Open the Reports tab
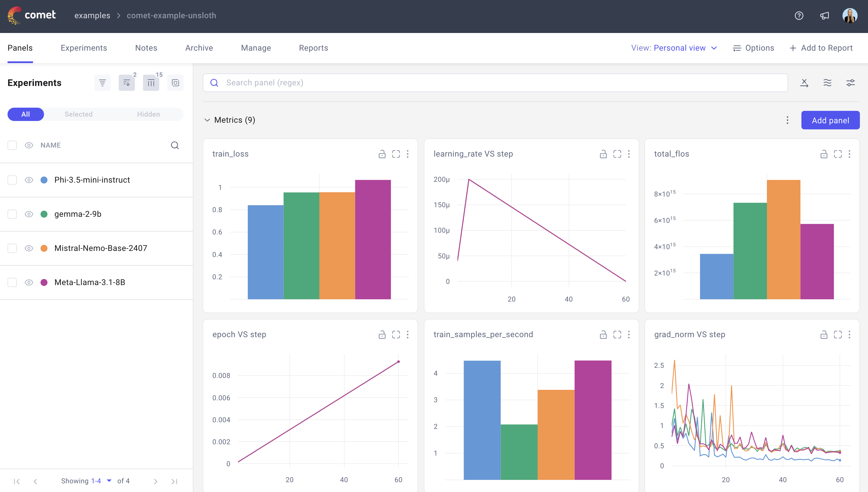Viewport: 868px width, 492px height. click(313, 48)
